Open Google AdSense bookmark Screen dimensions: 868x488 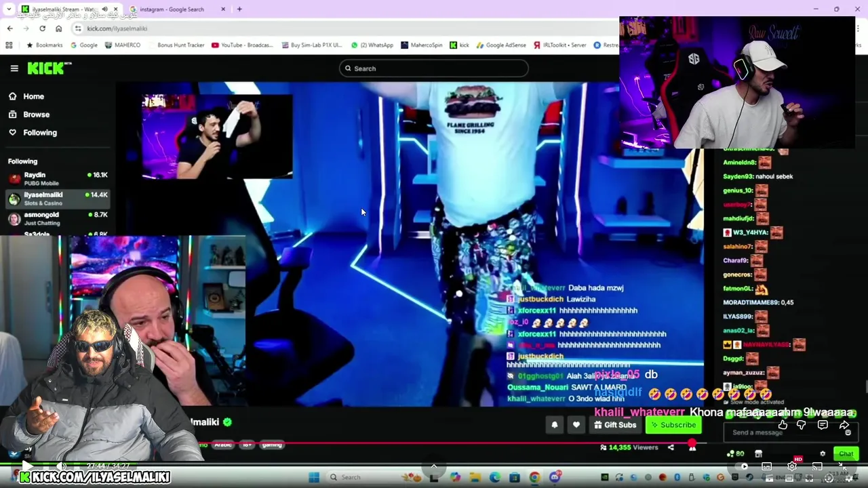click(x=501, y=45)
